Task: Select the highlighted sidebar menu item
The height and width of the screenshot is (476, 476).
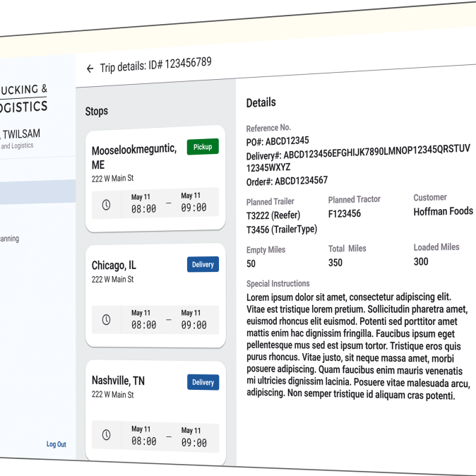Action: (35, 191)
